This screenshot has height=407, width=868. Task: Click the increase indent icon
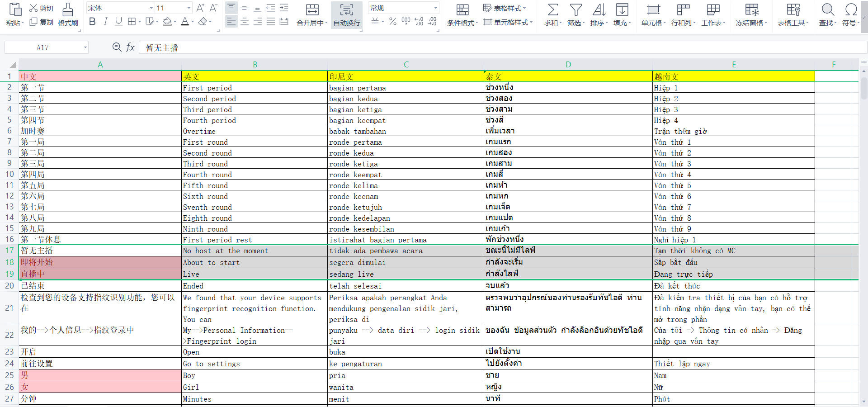[x=284, y=8]
